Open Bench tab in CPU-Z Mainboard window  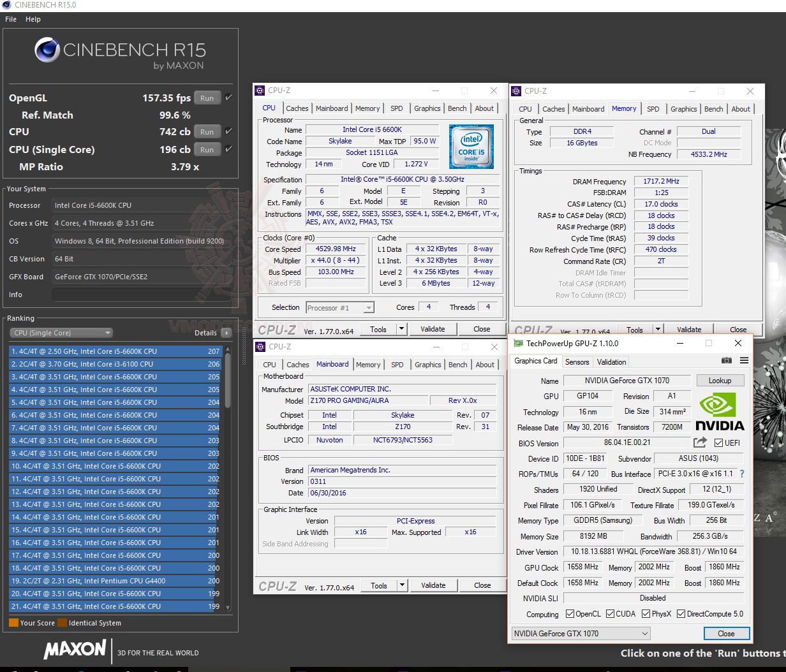(x=458, y=365)
